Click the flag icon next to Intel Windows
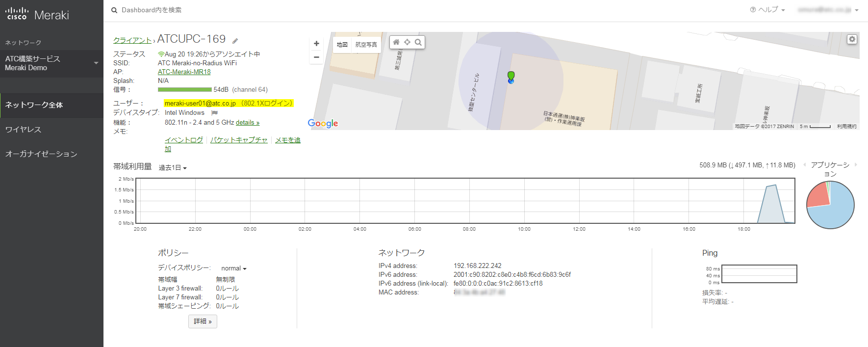Screen dimensions: 868x347 coord(214,113)
